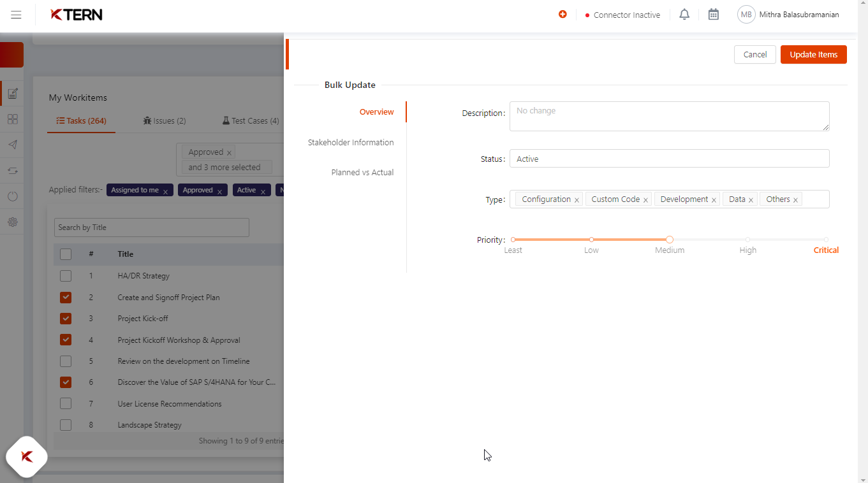Screen dimensions: 868x483
Task: Set priority slider to High
Action: tap(748, 240)
